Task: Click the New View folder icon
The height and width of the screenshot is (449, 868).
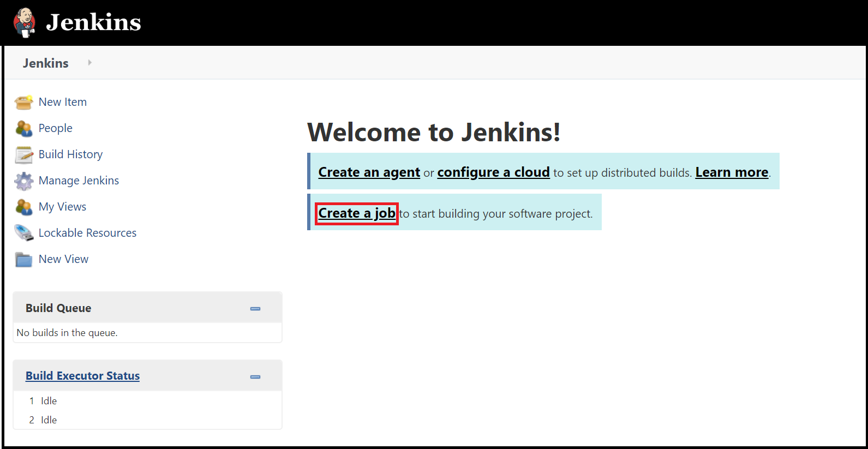Action: click(x=24, y=259)
